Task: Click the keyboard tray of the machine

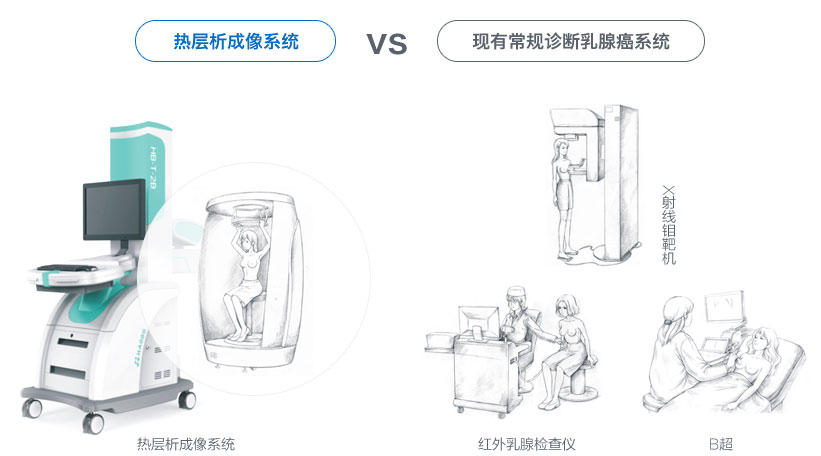Action: (79, 272)
